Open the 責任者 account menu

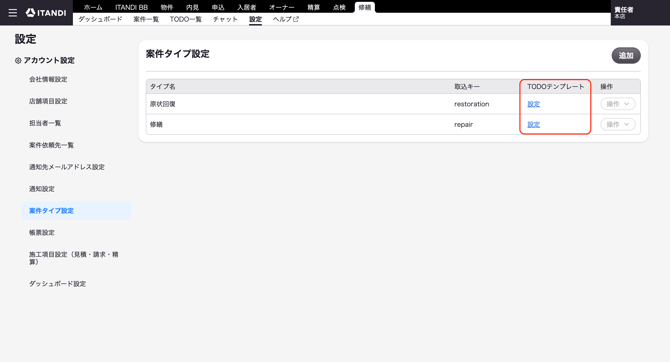624,12
